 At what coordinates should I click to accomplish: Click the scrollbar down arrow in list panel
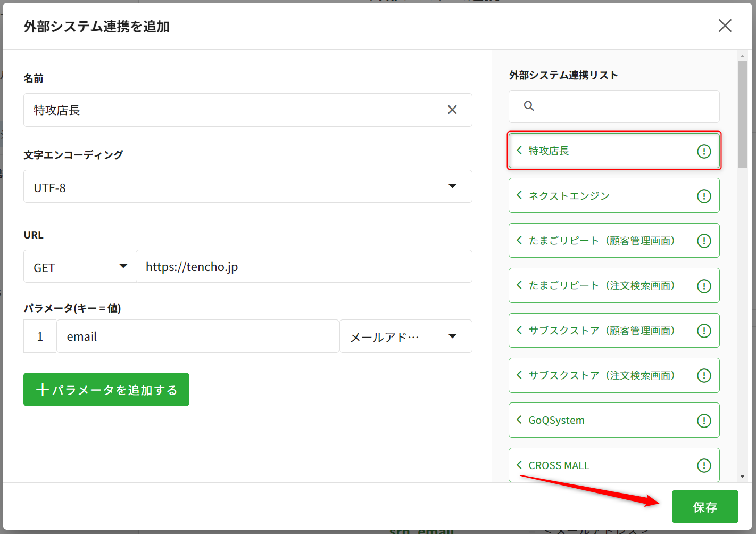tap(742, 477)
